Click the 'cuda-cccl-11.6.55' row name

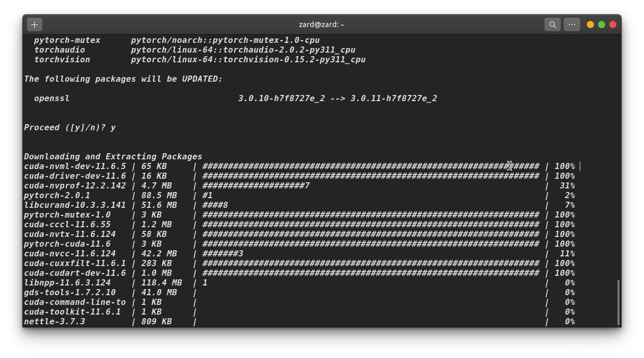[x=67, y=225]
